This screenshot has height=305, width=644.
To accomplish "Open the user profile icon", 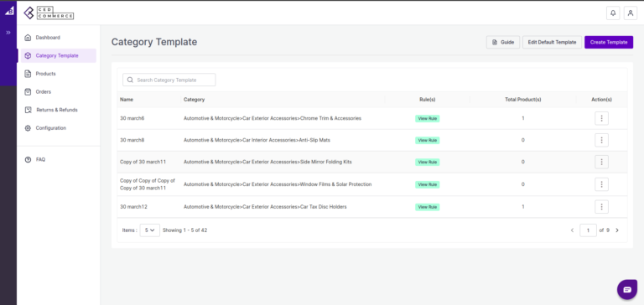I will tap(631, 13).
